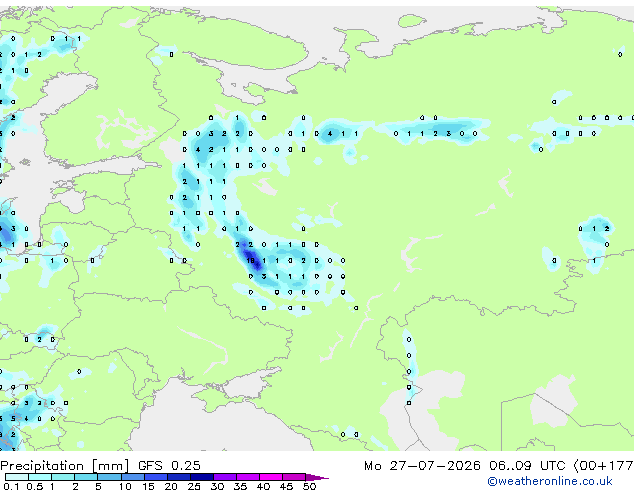Open the weatheronline.co.uk copyright link
Viewport: 634px width, 490px height.
point(550,481)
